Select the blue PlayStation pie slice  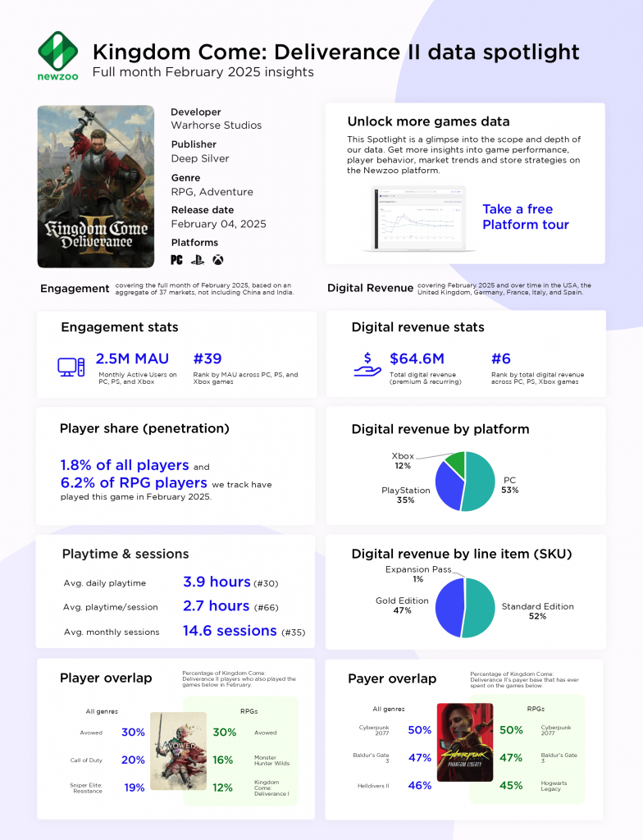pos(448,486)
